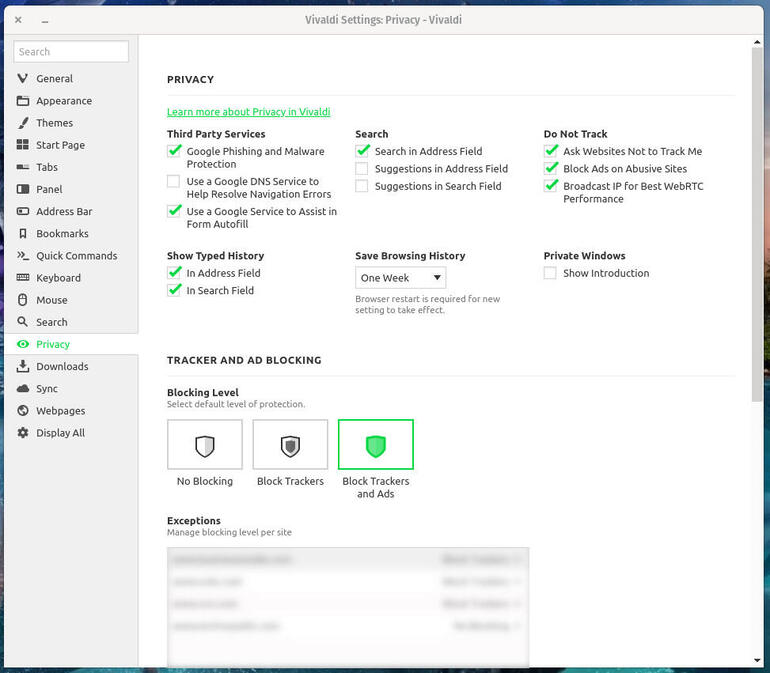This screenshot has height=673, width=770.
Task: Uncheck Search in Address Field
Action: [362, 151]
